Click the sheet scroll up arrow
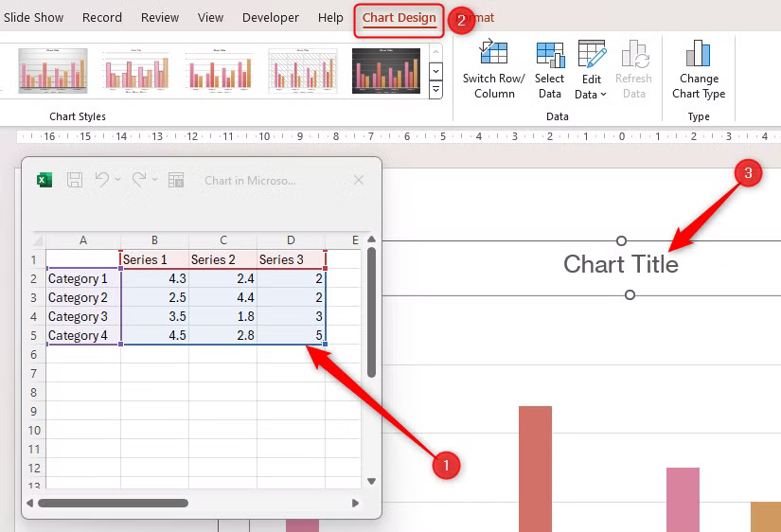781x532 pixels. click(371, 239)
